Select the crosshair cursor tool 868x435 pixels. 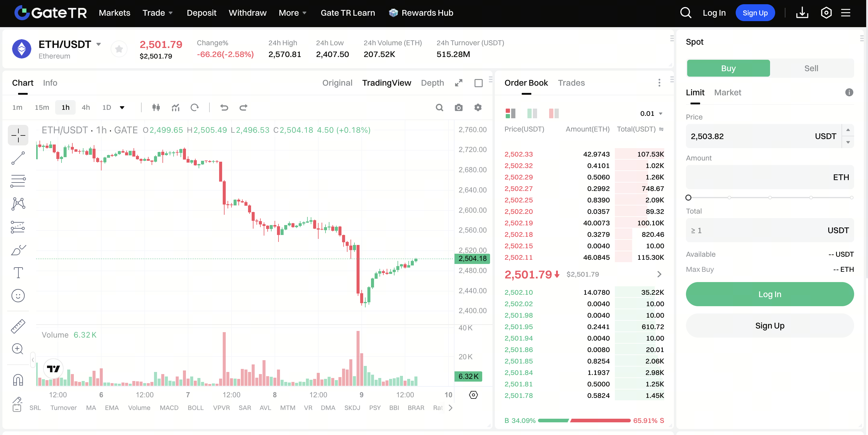click(18, 135)
